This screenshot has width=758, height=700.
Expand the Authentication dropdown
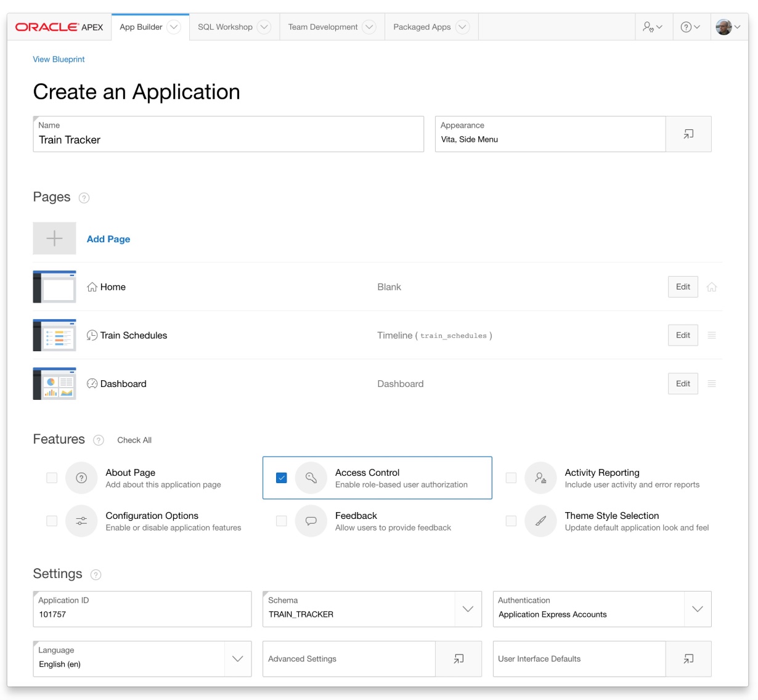tap(698, 609)
